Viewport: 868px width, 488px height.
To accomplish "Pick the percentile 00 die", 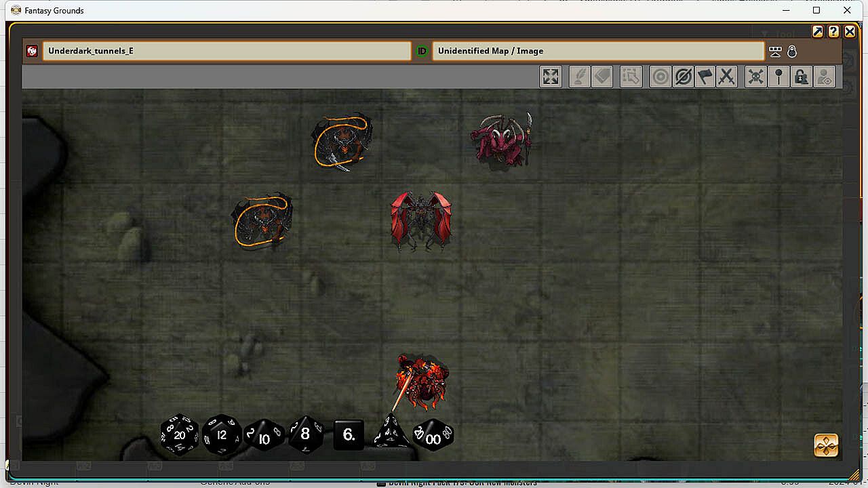I will click(x=433, y=436).
